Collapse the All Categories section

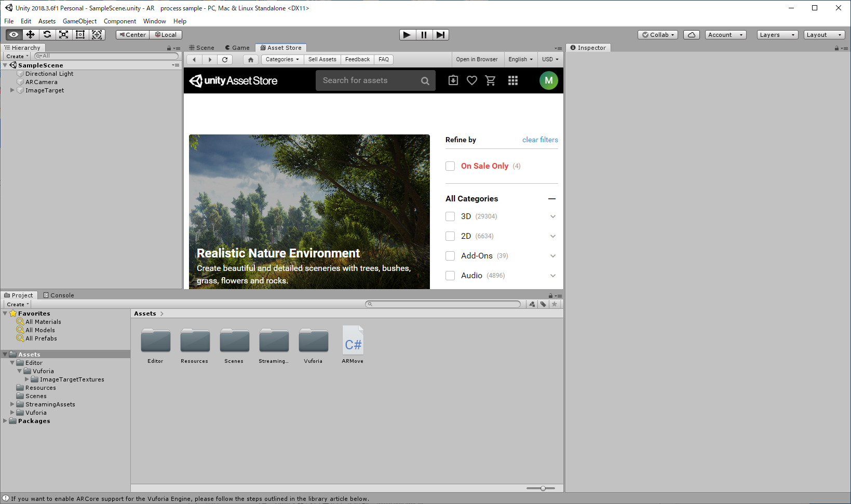pos(552,199)
